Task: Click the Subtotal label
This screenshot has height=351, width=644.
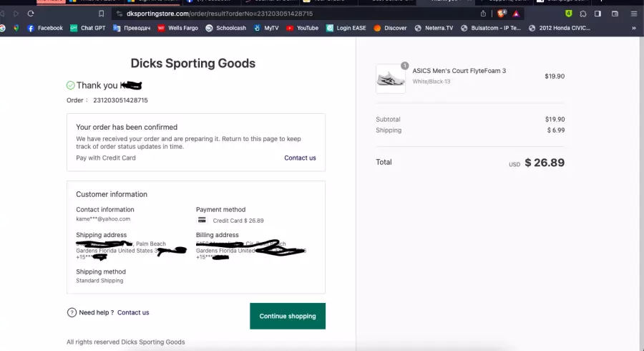Action: coord(388,119)
